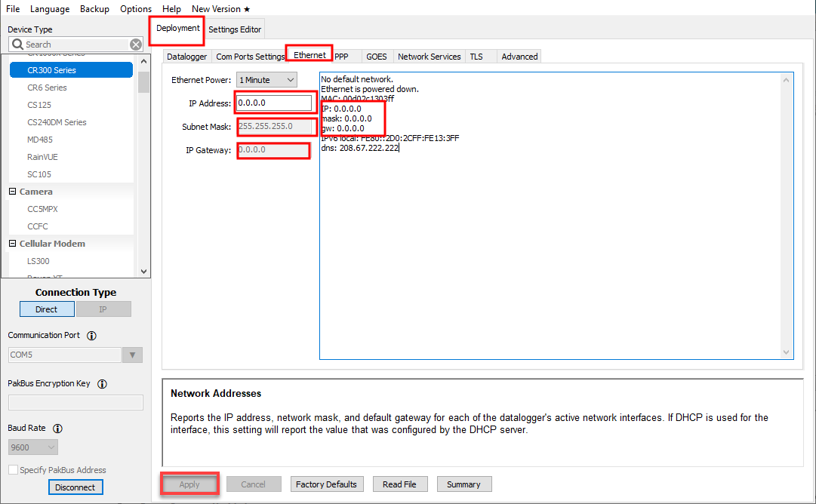Click the IP Address input field
Viewport: 816px width, 504px height.
[274, 103]
